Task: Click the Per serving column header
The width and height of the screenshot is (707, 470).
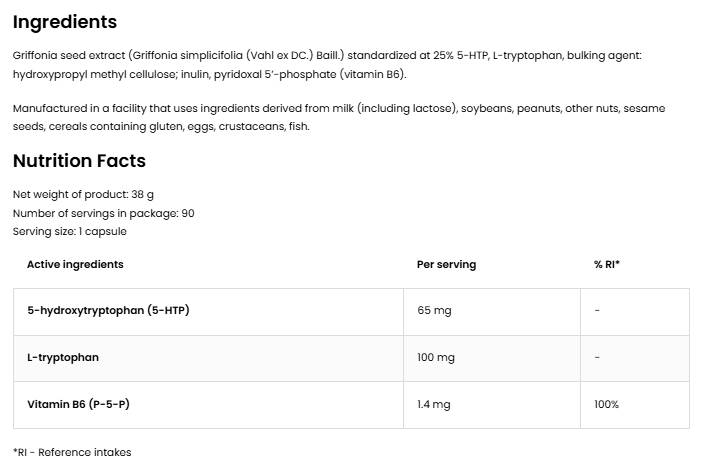Action: pos(446,265)
